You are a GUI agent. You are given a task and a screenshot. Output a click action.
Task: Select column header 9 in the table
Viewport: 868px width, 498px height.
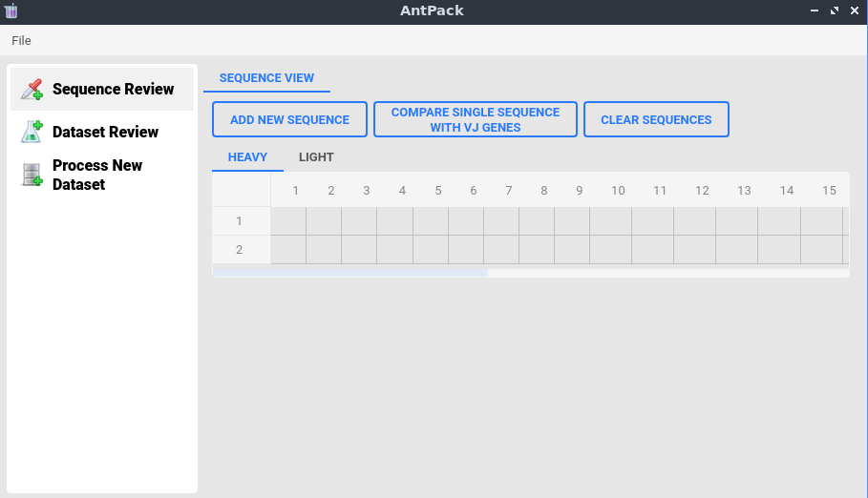(572, 191)
